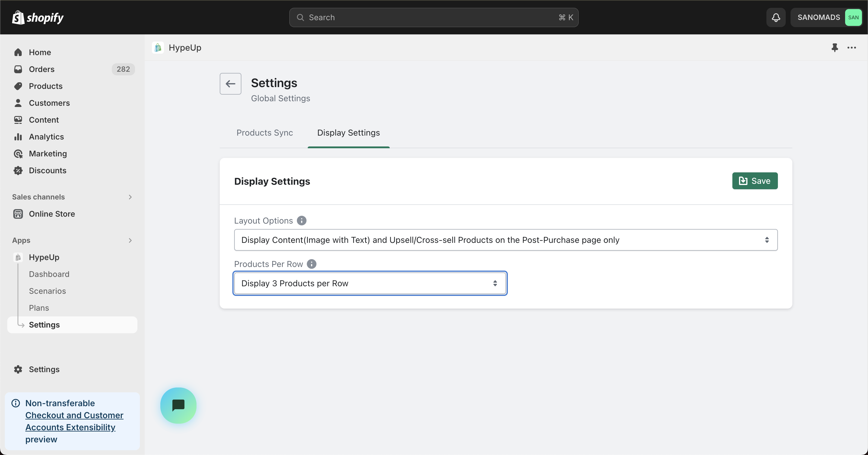
Task: Select the Display Settings tab
Action: (x=348, y=133)
